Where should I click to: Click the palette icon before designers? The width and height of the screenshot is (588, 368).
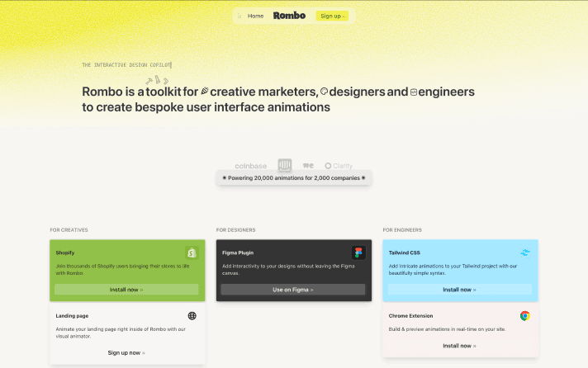[324, 91]
